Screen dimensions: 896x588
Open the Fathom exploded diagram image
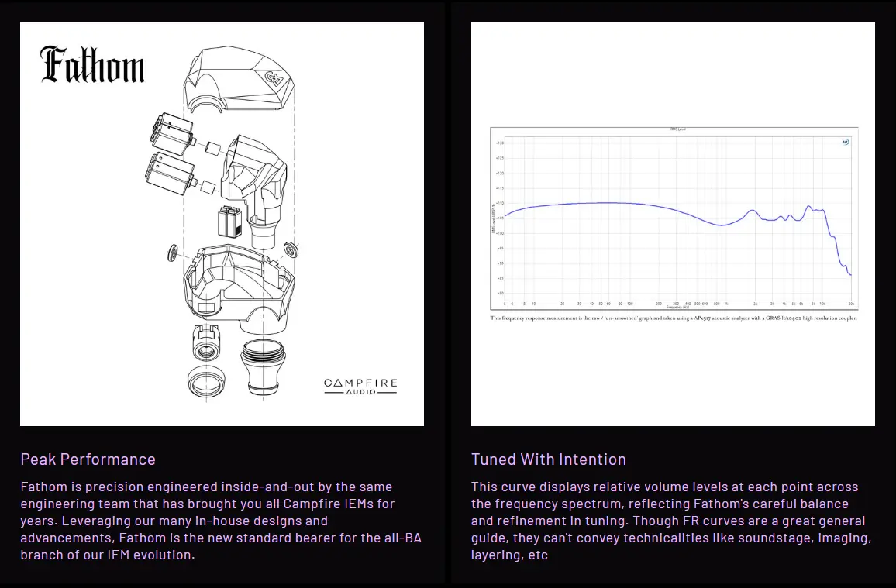(222, 224)
